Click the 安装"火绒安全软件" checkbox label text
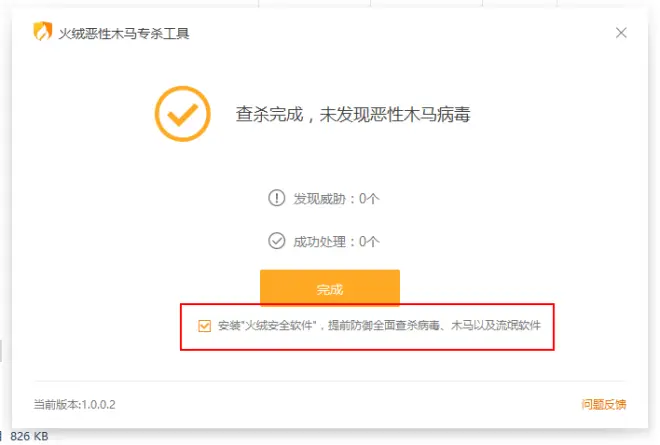The width and height of the screenshot is (660, 445). (x=268, y=326)
